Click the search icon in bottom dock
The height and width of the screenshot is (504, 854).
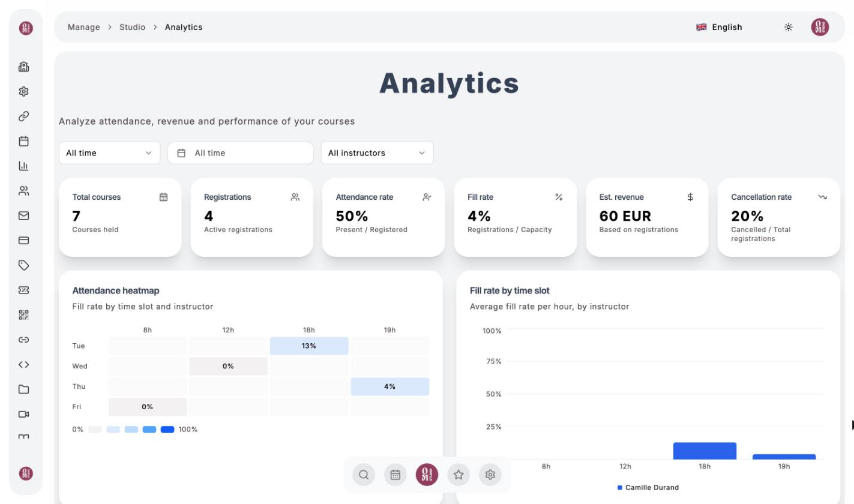[364, 475]
